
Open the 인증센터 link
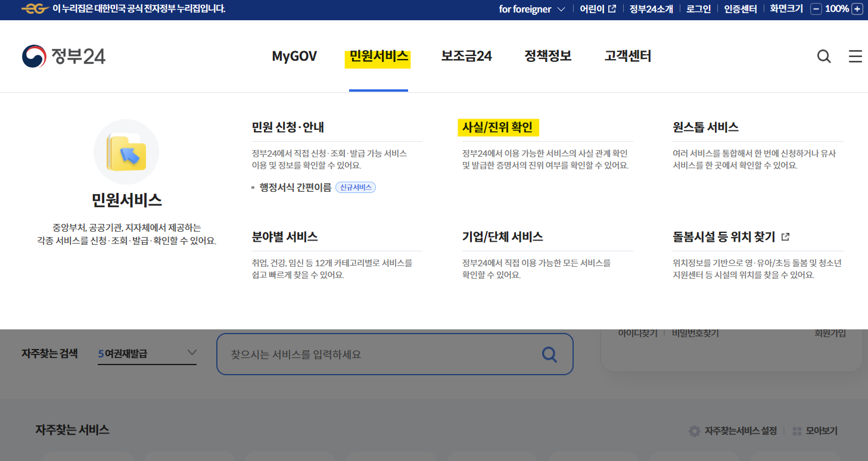[x=741, y=9]
